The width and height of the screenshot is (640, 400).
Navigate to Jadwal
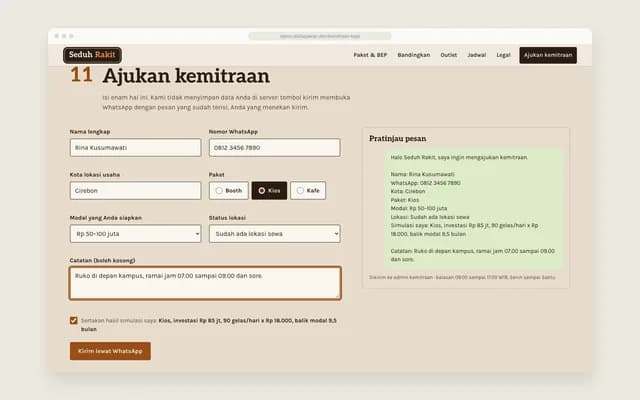476,55
